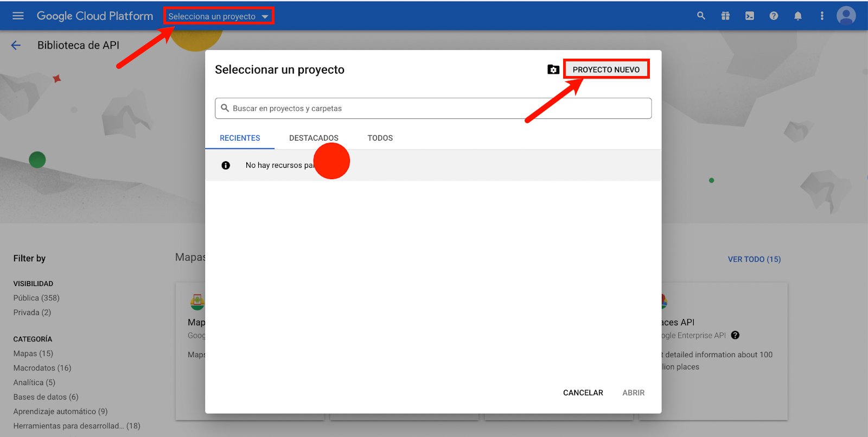The image size is (868, 437).
Task: Open the user account avatar
Action: click(846, 16)
